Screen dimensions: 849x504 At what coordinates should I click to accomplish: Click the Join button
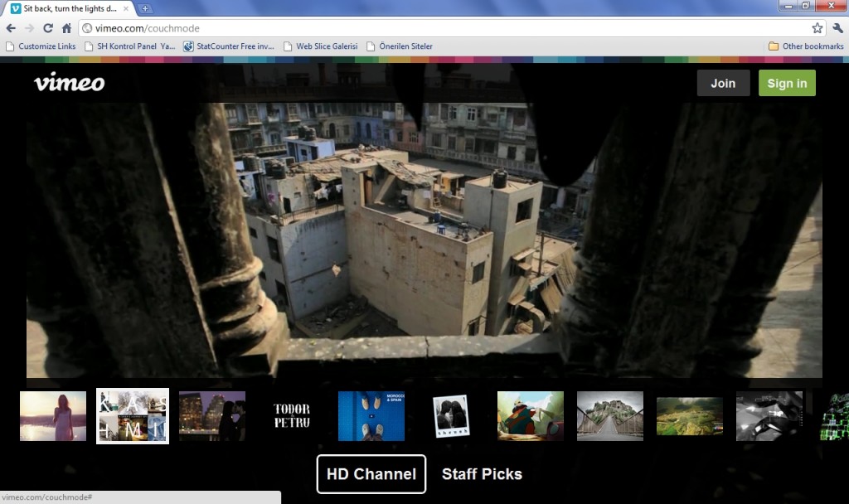[723, 83]
